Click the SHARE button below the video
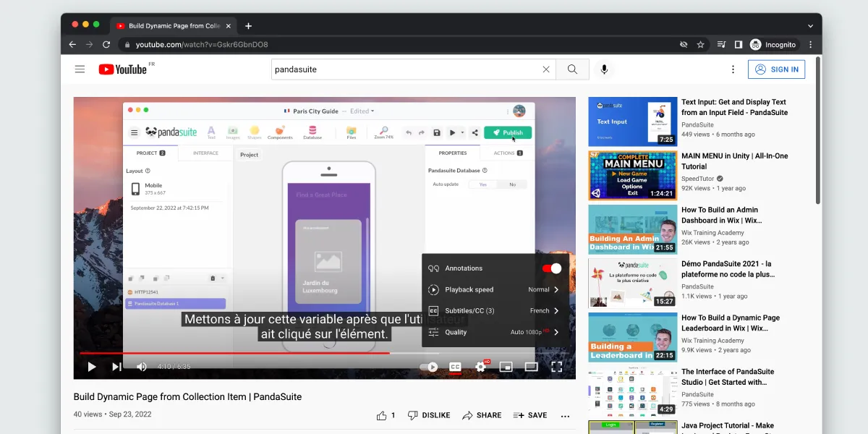The width and height of the screenshot is (868, 434). (x=482, y=414)
